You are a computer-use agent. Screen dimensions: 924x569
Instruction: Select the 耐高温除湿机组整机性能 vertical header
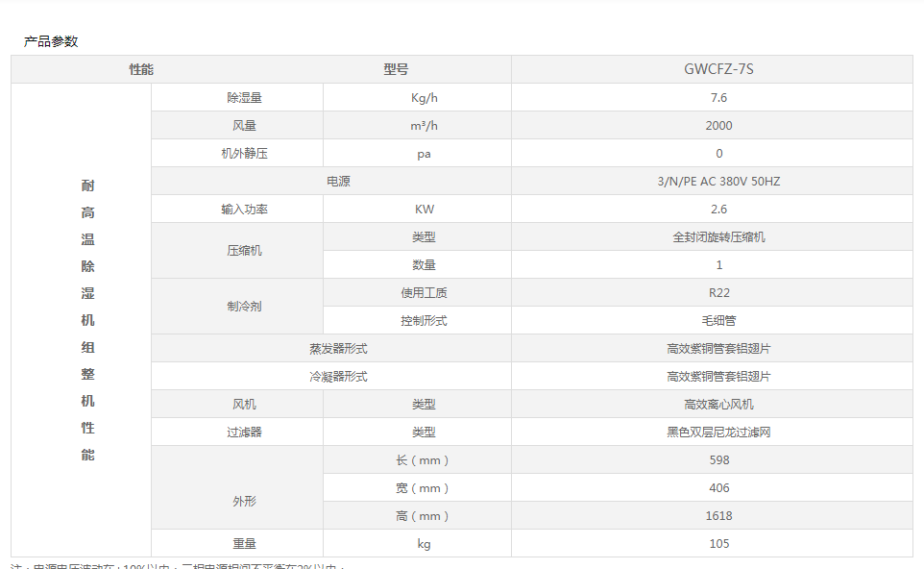click(87, 320)
